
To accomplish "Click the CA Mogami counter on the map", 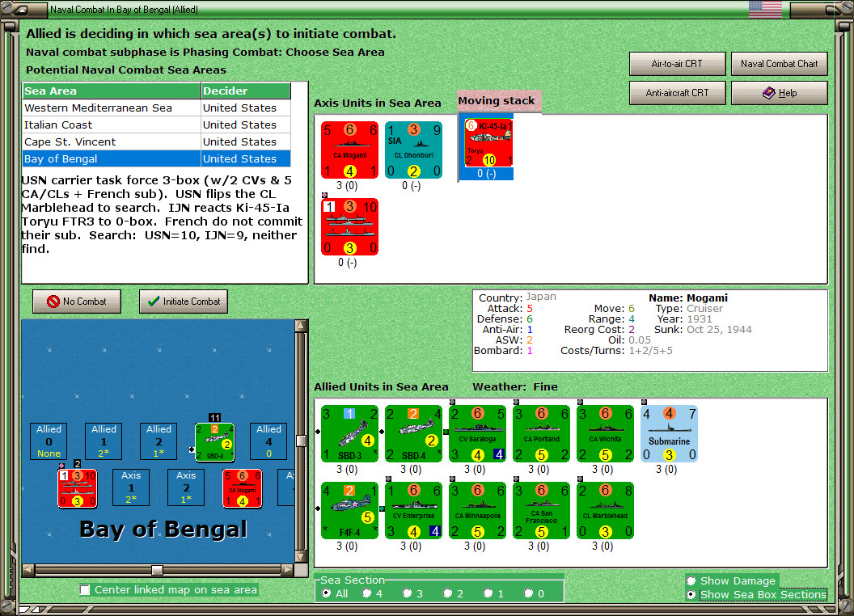I will [243, 488].
